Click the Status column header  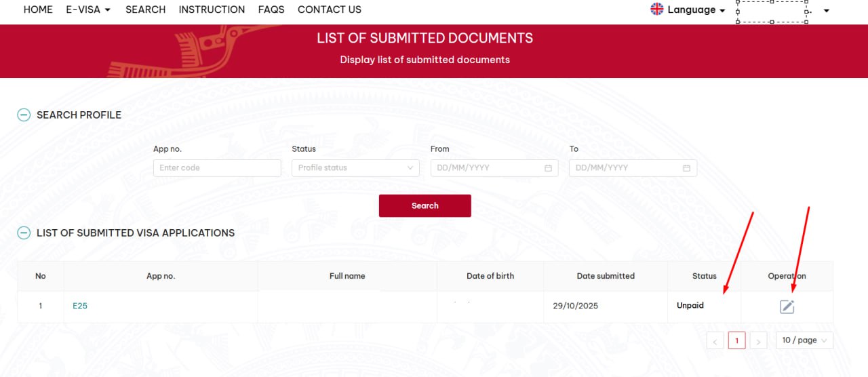tap(704, 276)
